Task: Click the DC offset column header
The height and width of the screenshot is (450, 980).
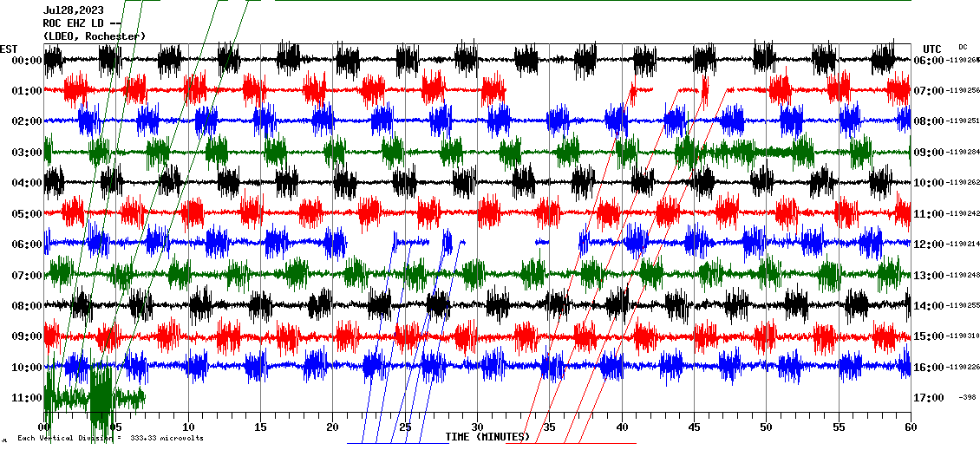Action: 963,47
